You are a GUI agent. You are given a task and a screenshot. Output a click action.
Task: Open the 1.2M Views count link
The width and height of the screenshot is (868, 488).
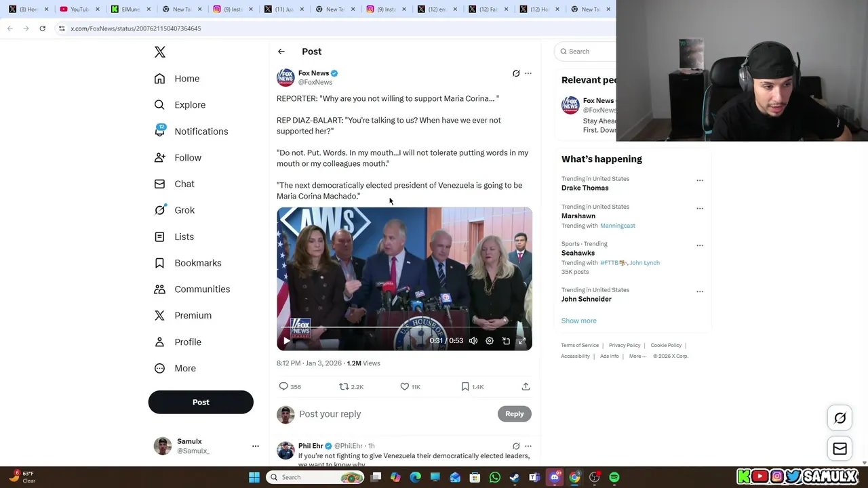[363, 363]
